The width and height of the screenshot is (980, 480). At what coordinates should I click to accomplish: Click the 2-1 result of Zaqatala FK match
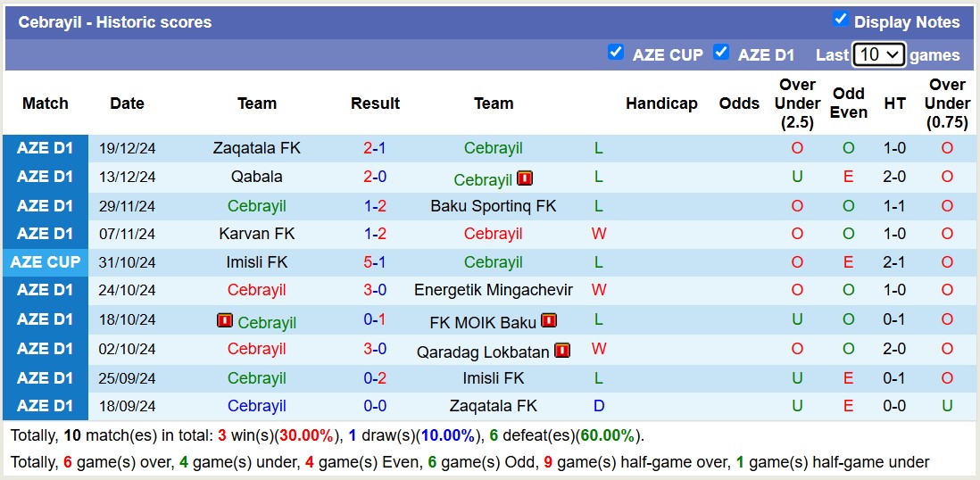(375, 148)
